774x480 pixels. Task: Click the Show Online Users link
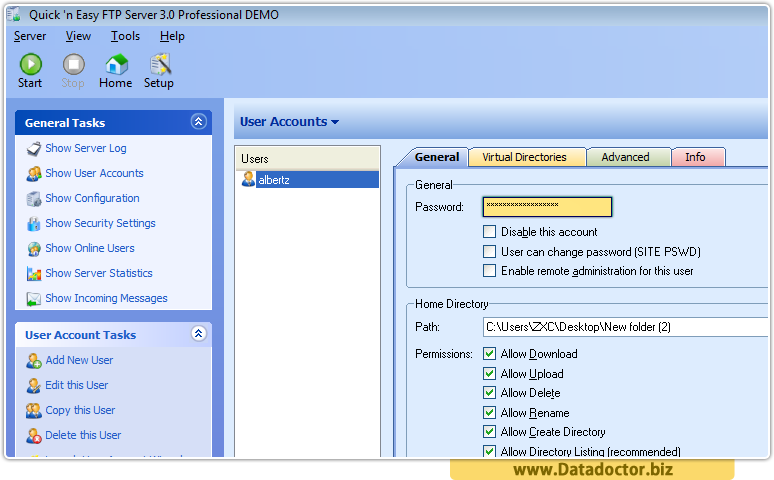[x=90, y=248]
